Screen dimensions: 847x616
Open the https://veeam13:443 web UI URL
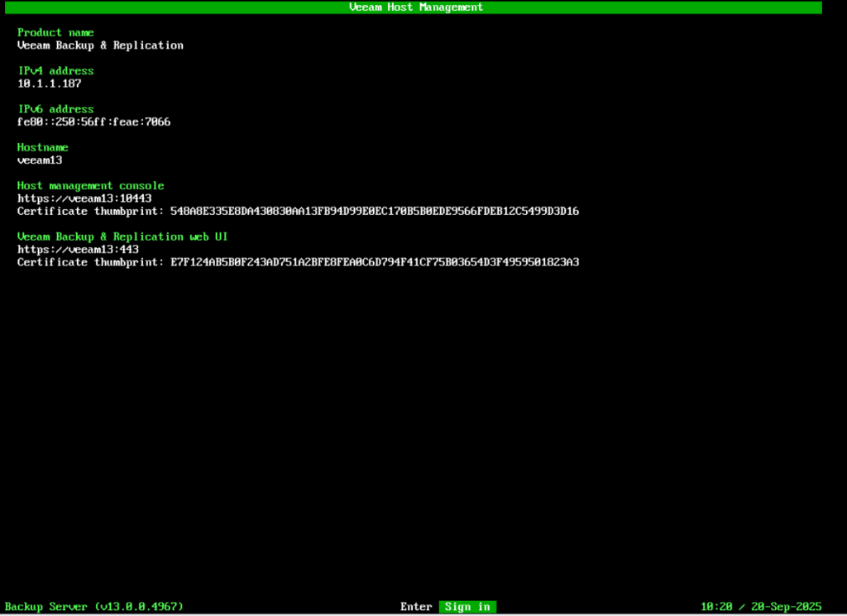(78, 249)
